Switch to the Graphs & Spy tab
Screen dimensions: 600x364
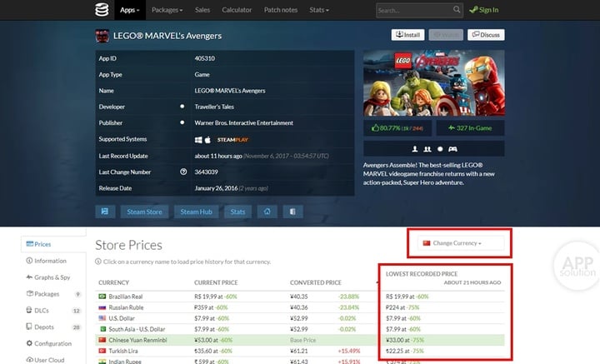coord(48,277)
